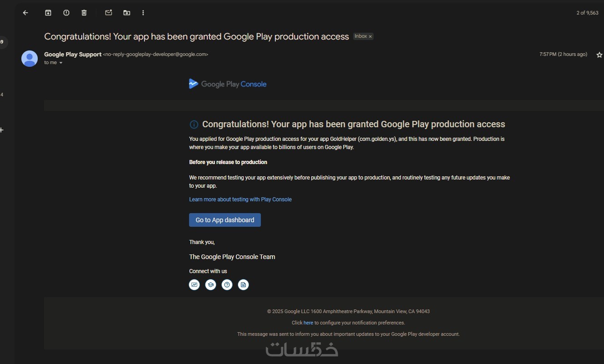Star this email
The width and height of the screenshot is (604, 364).
point(599,55)
